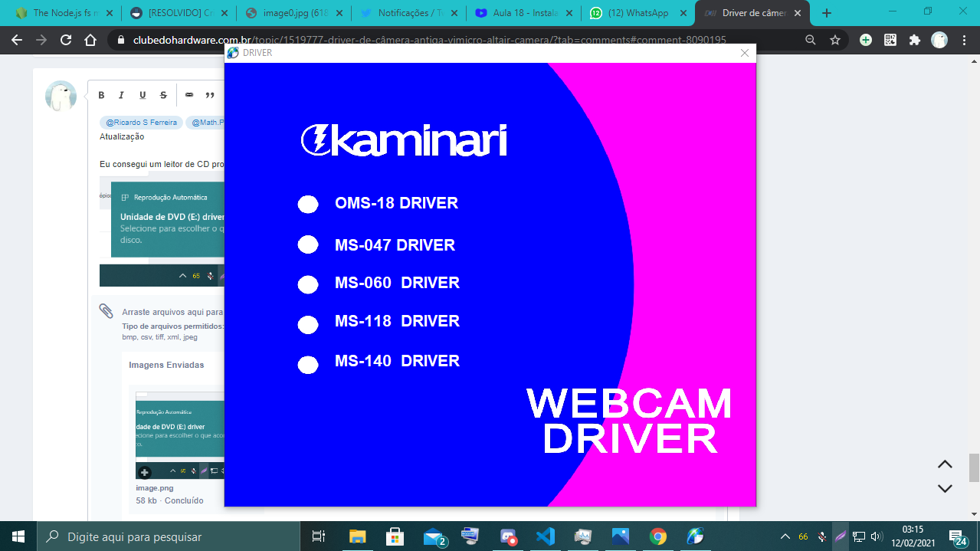Image resolution: width=980 pixels, height=551 pixels.
Task: Open Microsoft Store from the taskbar
Action: click(x=395, y=536)
